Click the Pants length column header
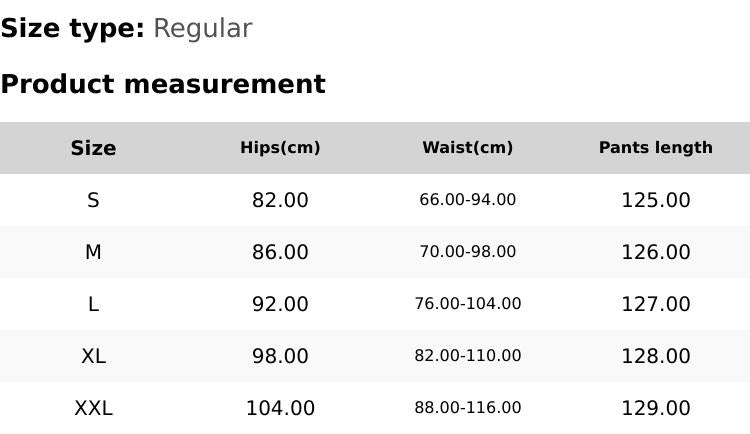Viewport: 750px width, 434px height. 655,148
